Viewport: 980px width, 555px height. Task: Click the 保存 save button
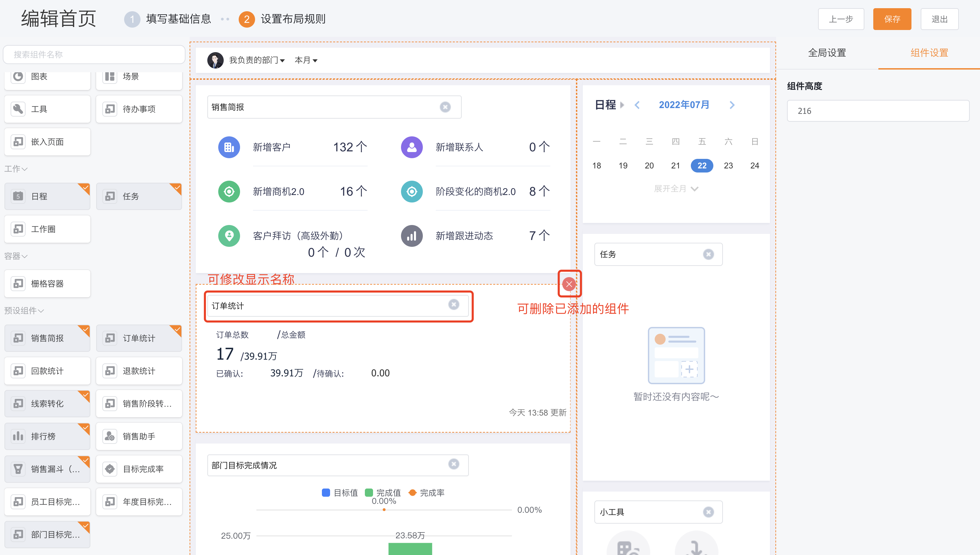(x=892, y=19)
